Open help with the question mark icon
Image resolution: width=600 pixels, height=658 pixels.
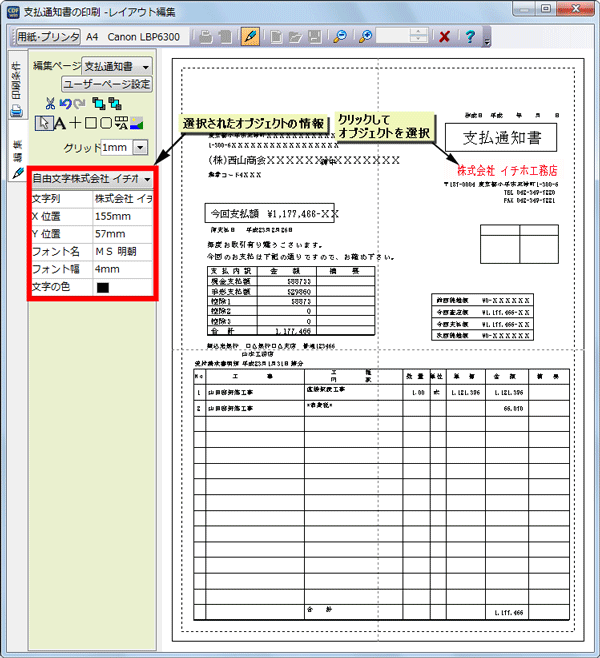point(470,36)
